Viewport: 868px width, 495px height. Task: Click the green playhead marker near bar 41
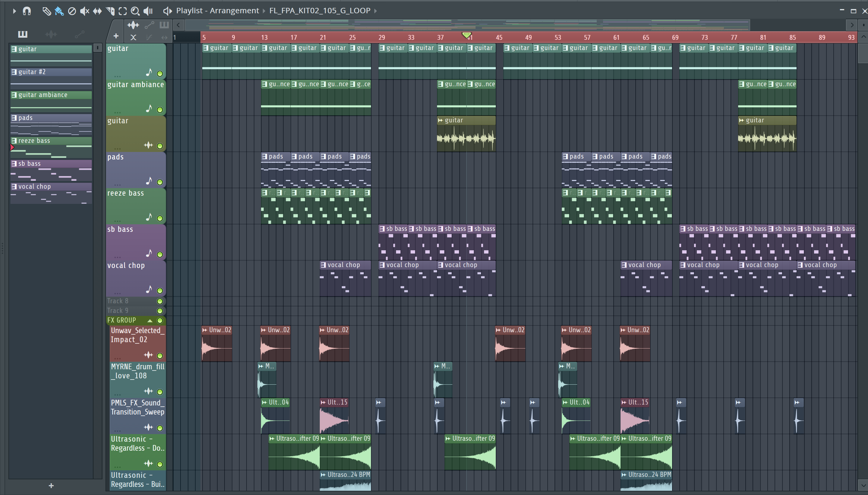pos(467,35)
